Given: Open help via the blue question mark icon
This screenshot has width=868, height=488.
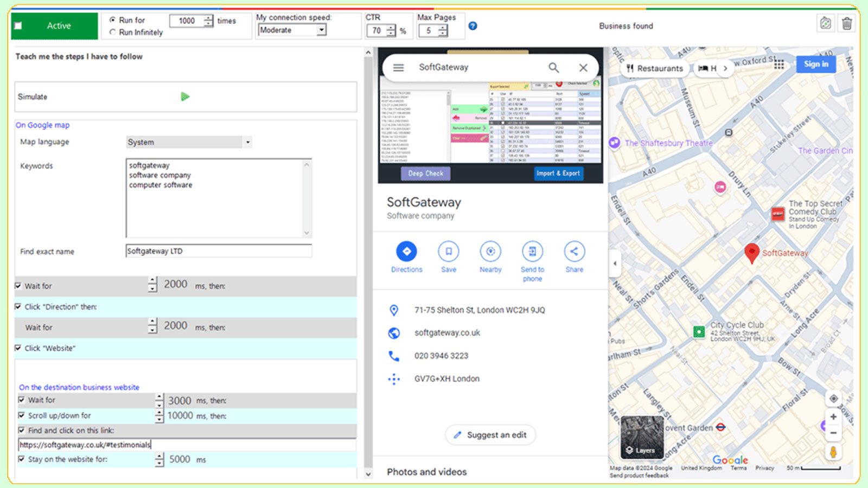Looking at the screenshot, I should tap(473, 25).
